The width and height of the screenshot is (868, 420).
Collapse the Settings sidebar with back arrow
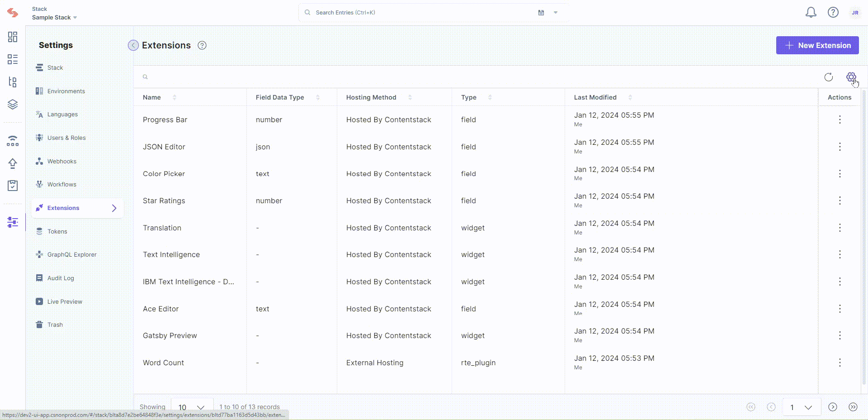coord(133,45)
